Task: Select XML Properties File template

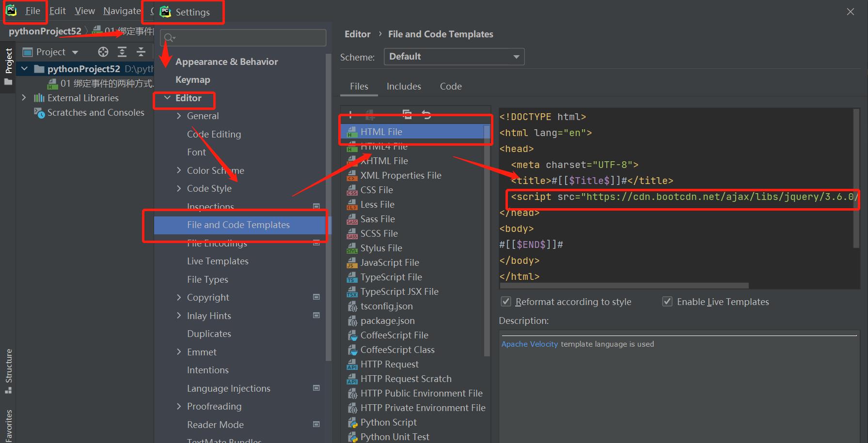Action: tap(401, 175)
